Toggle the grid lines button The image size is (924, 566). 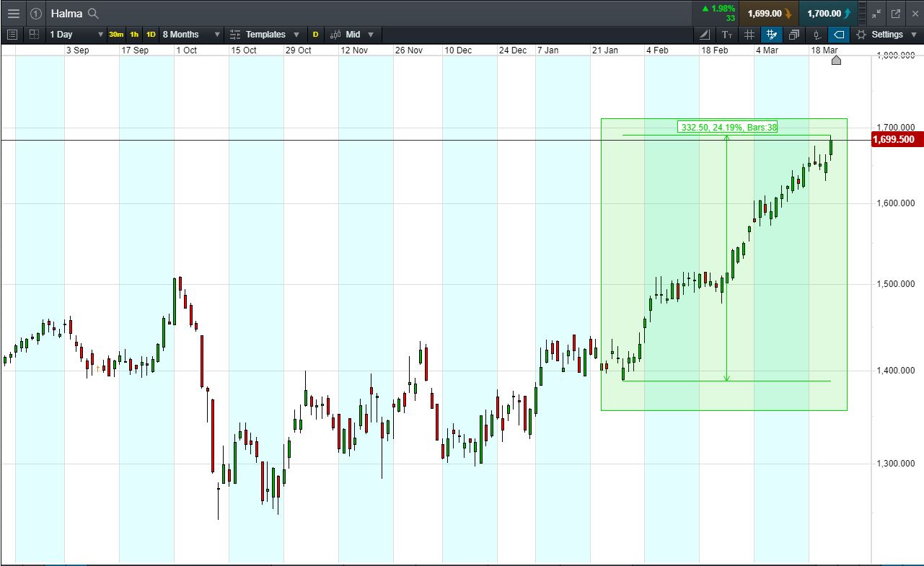[749, 35]
